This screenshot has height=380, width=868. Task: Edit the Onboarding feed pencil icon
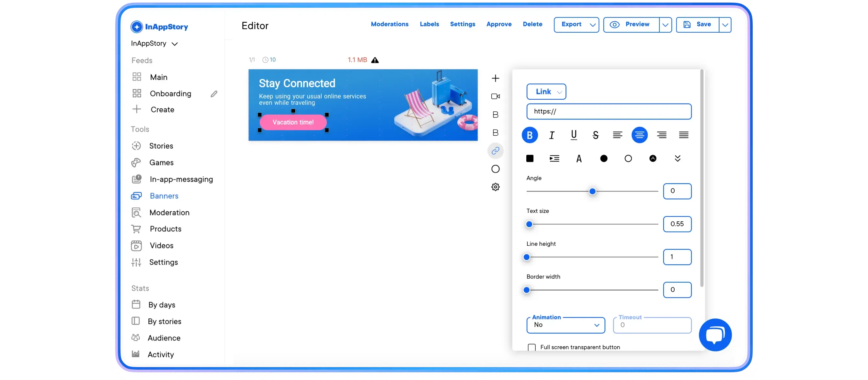click(x=214, y=94)
